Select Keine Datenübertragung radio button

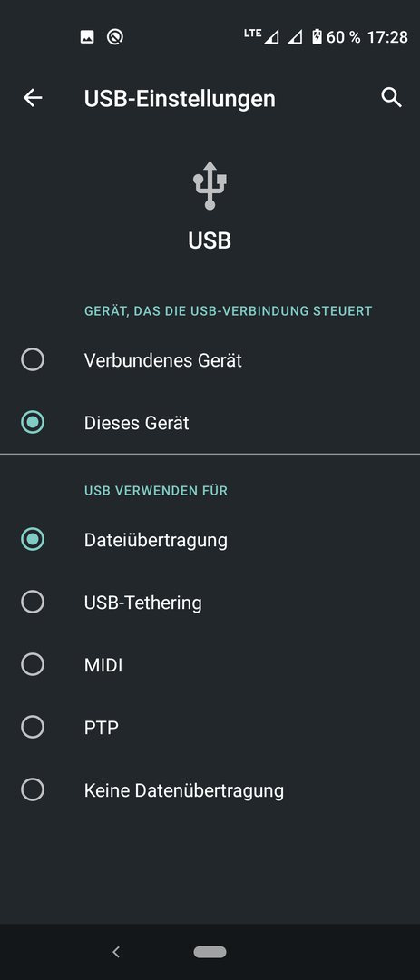coord(33,790)
